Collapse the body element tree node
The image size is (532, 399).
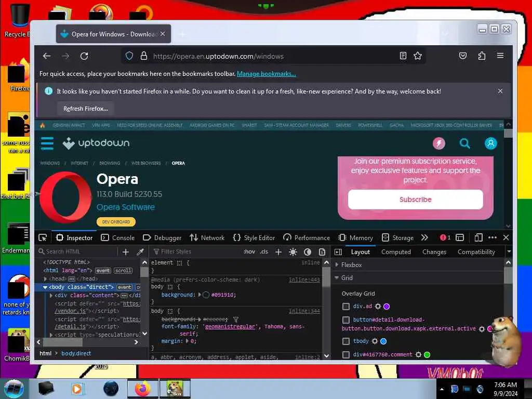point(45,287)
